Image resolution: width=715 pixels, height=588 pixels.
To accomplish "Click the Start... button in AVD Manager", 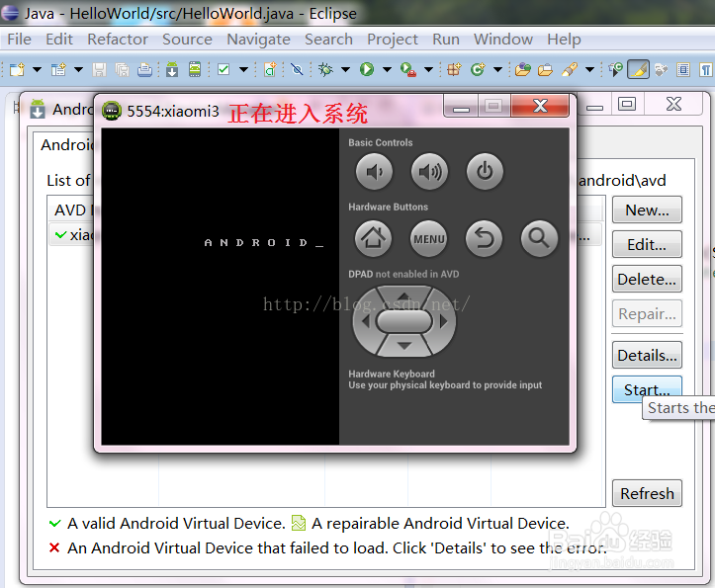I will 647,387.
